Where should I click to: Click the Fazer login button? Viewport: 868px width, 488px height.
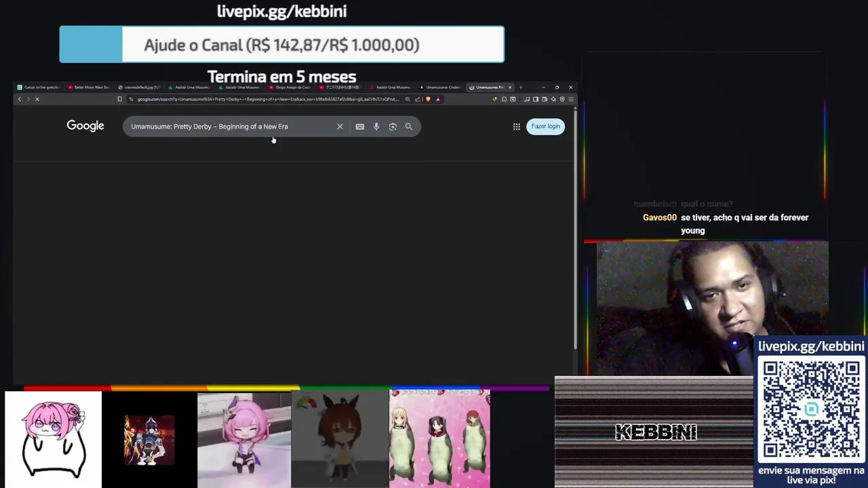pyautogui.click(x=545, y=126)
